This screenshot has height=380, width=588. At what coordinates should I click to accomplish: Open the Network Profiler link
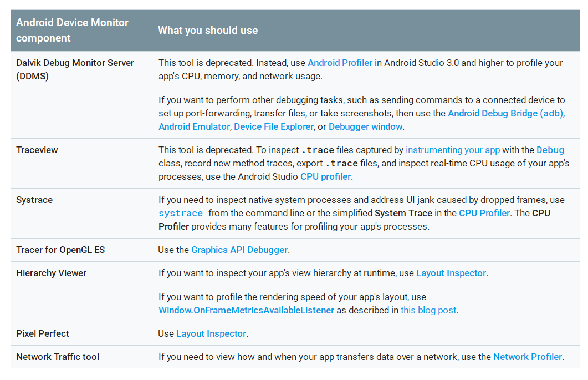point(528,357)
